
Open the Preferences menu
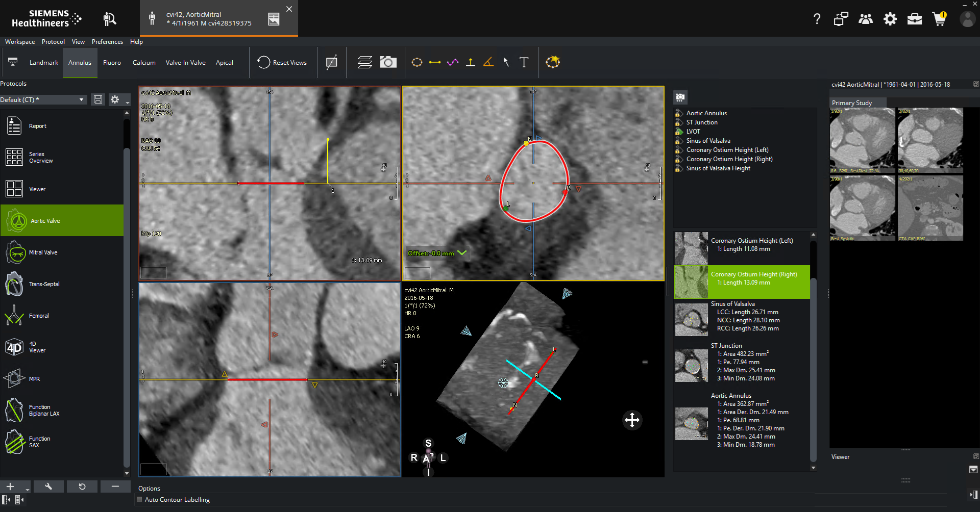point(107,42)
